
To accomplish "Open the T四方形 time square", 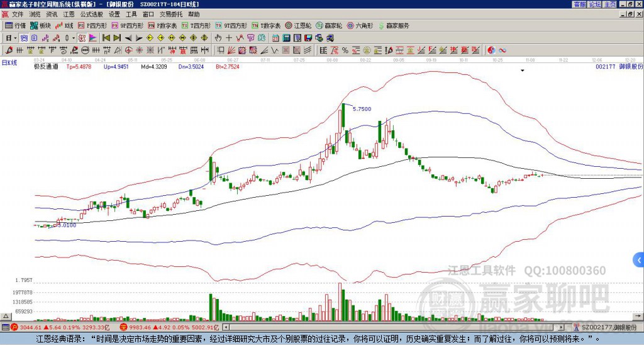I will tap(196, 25).
